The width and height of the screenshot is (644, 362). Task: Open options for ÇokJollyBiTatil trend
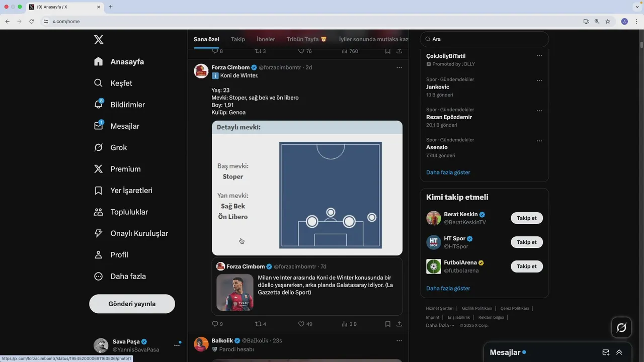tap(539, 56)
